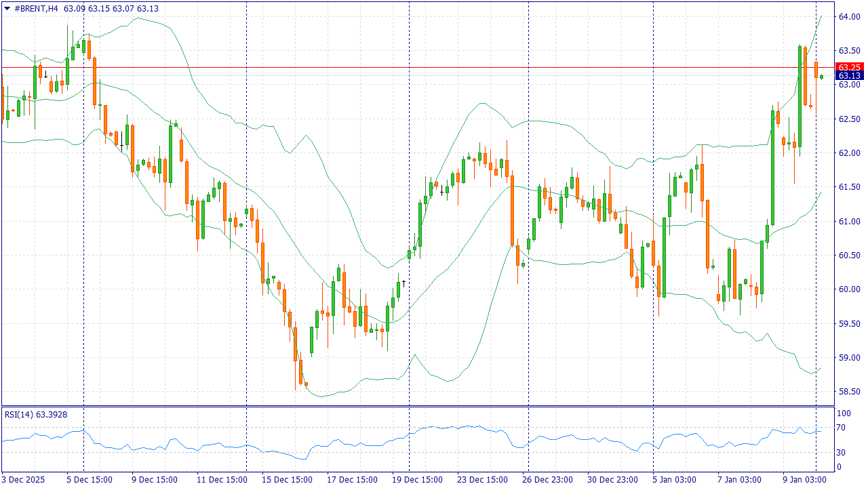Click the 63.00 price axis label
This screenshot has height=488, width=868.
coord(850,85)
